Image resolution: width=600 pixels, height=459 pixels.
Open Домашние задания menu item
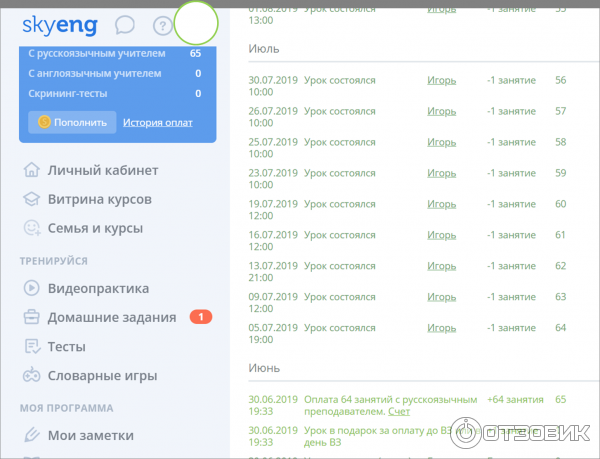(x=112, y=318)
